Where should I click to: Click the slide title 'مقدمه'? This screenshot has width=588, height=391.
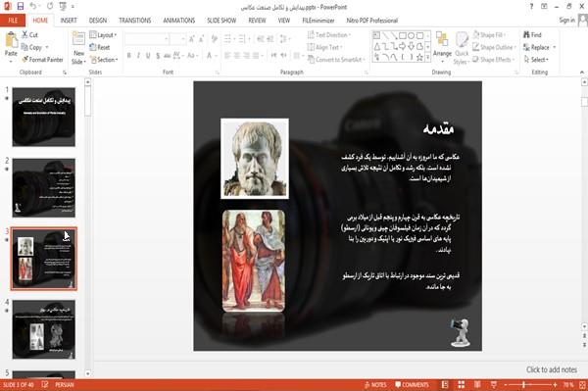point(439,129)
